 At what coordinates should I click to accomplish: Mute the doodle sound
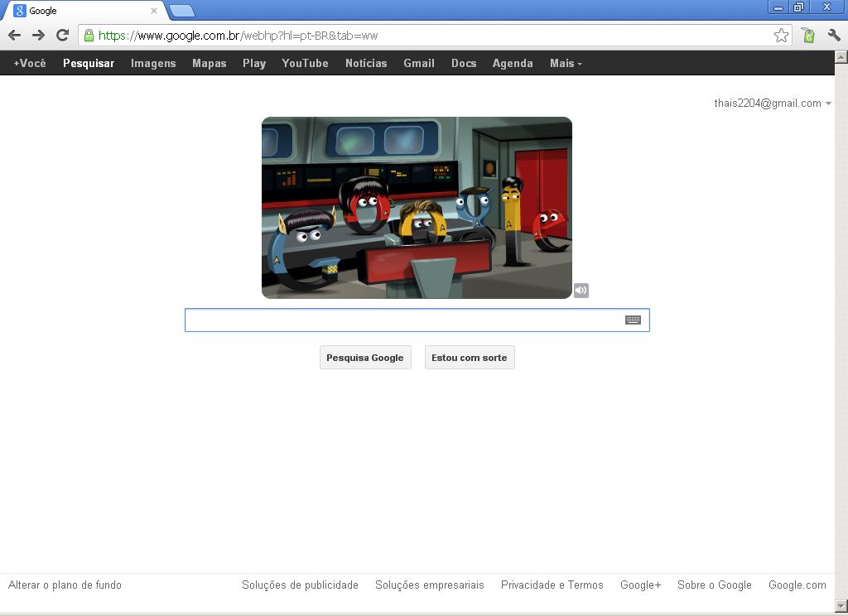[581, 290]
